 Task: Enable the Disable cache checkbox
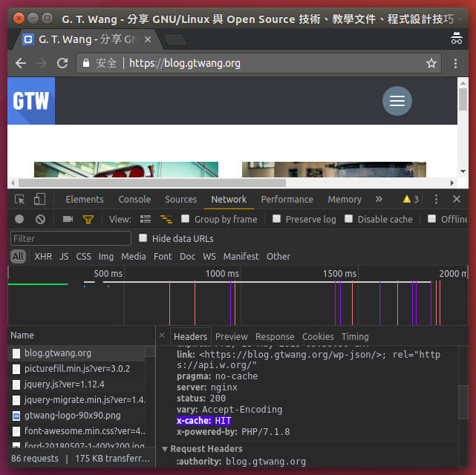(x=348, y=219)
